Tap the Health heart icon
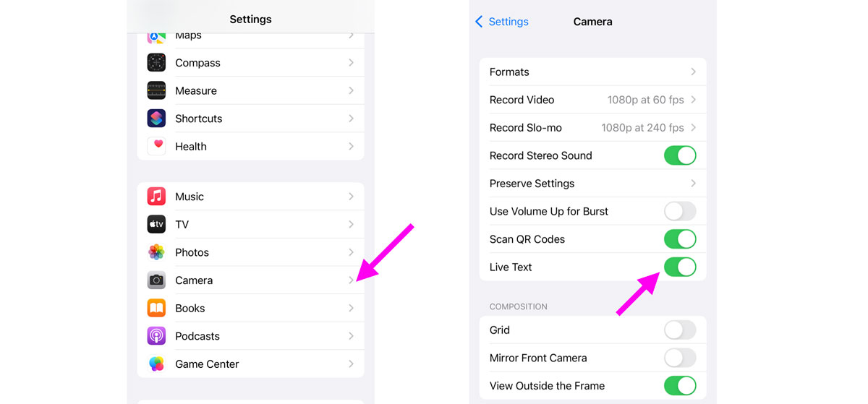Viewport: 868px width, 404px height. pyautogui.click(x=156, y=146)
